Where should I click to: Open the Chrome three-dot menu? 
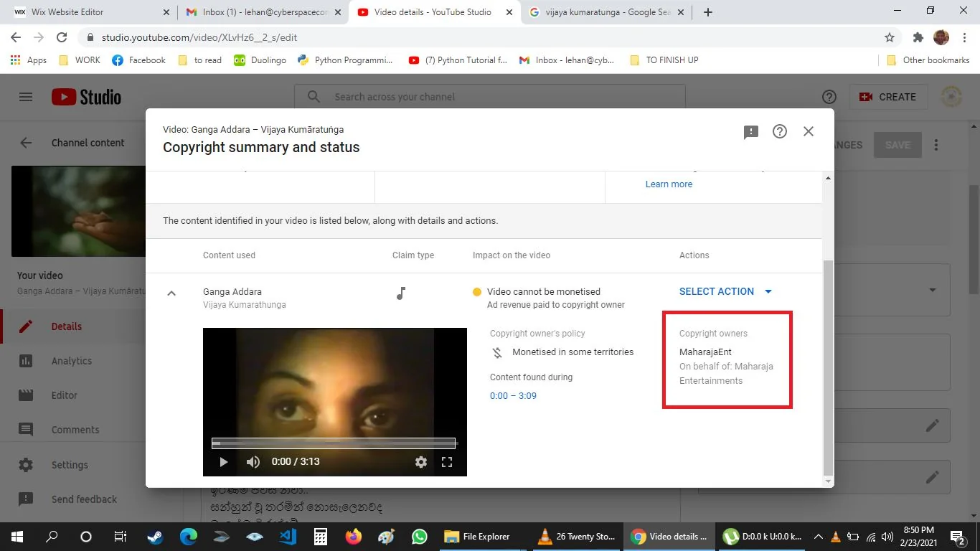964,37
